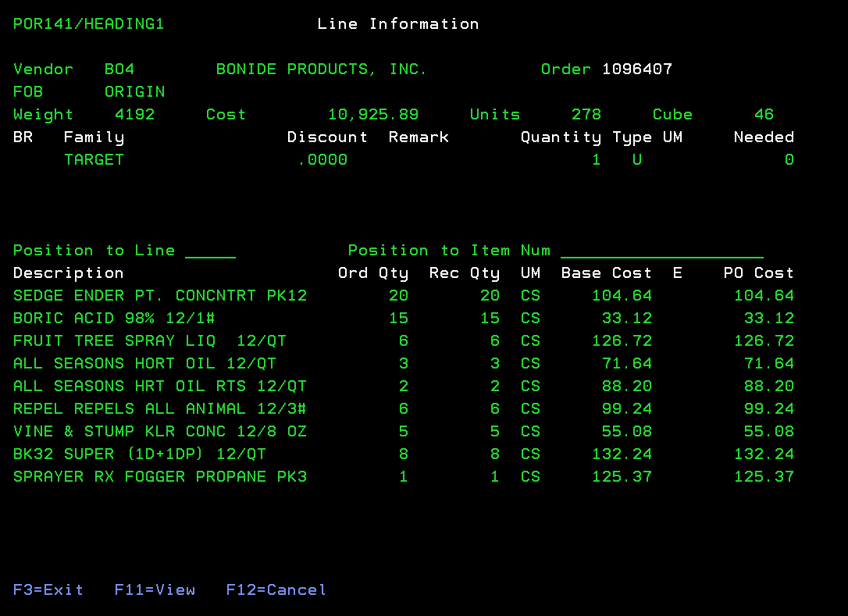The image size is (848, 616).
Task: Click the F3=Exit function key
Action: pyautogui.click(x=48, y=590)
